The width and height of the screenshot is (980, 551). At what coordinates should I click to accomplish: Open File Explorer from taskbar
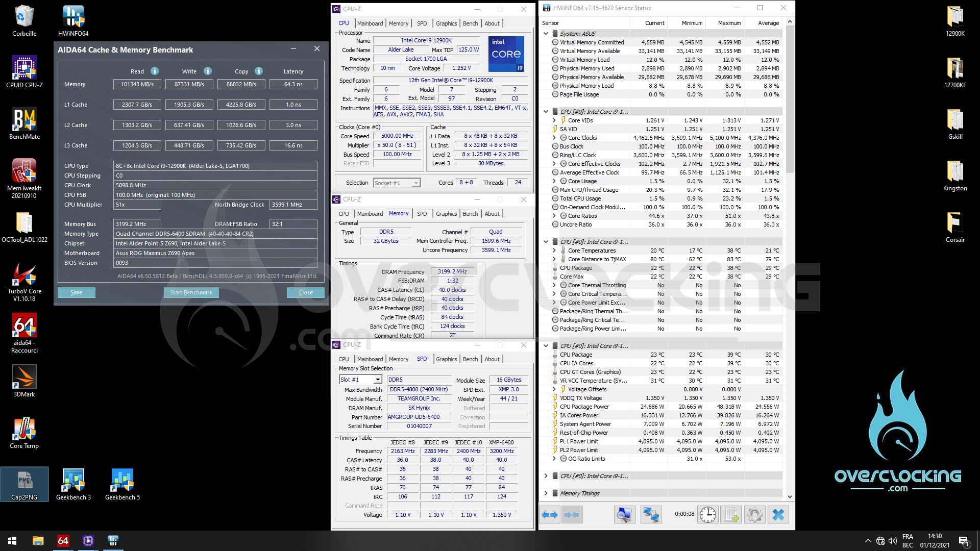(x=38, y=541)
